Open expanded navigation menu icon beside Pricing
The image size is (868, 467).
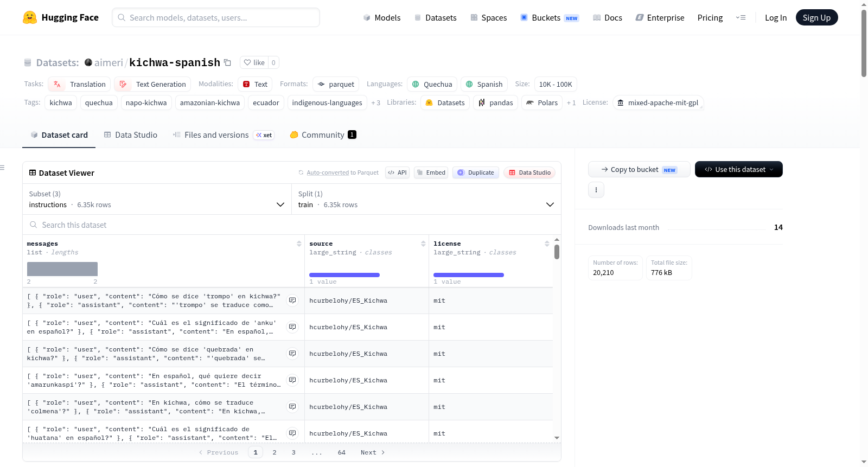click(x=741, y=17)
